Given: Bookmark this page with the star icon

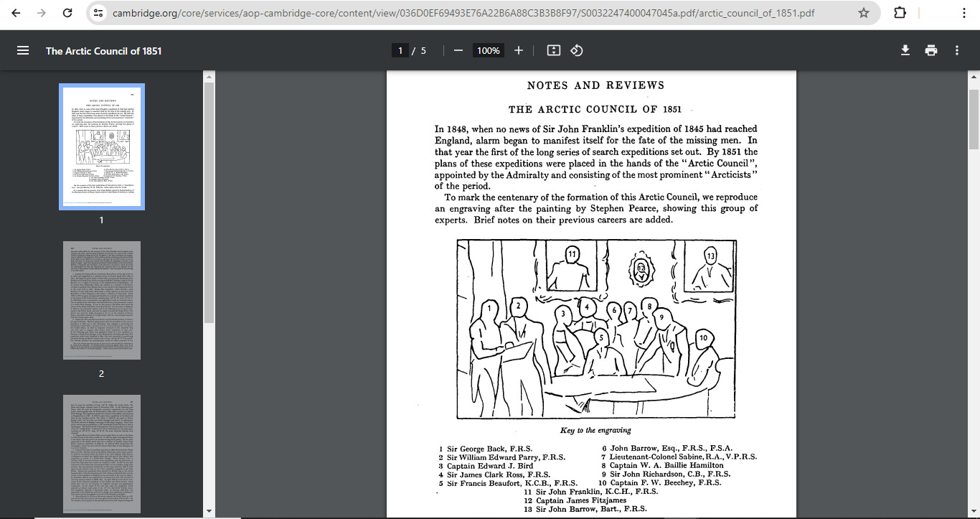Looking at the screenshot, I should click(x=864, y=13).
